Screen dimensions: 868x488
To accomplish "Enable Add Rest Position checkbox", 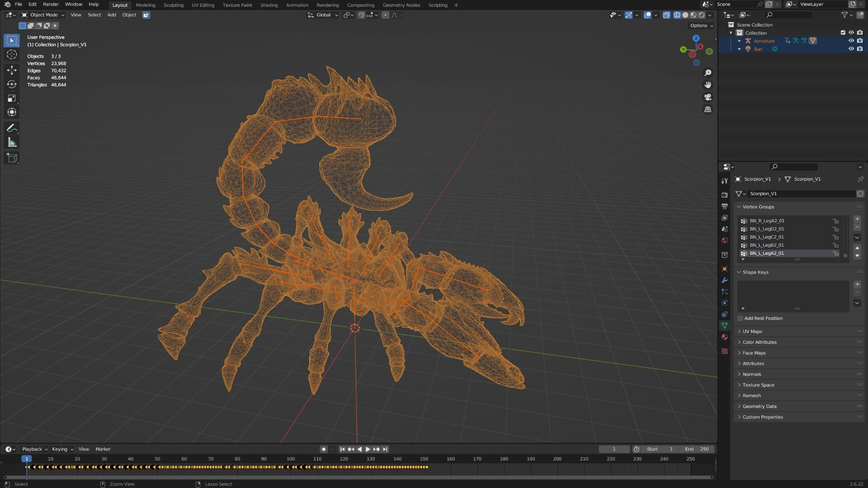I will [741, 319].
